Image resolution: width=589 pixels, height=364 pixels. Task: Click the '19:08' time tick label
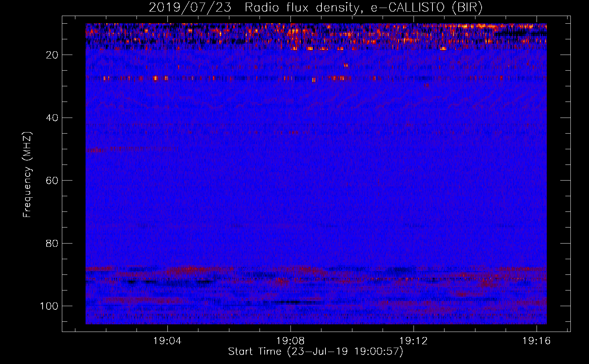coord(290,341)
